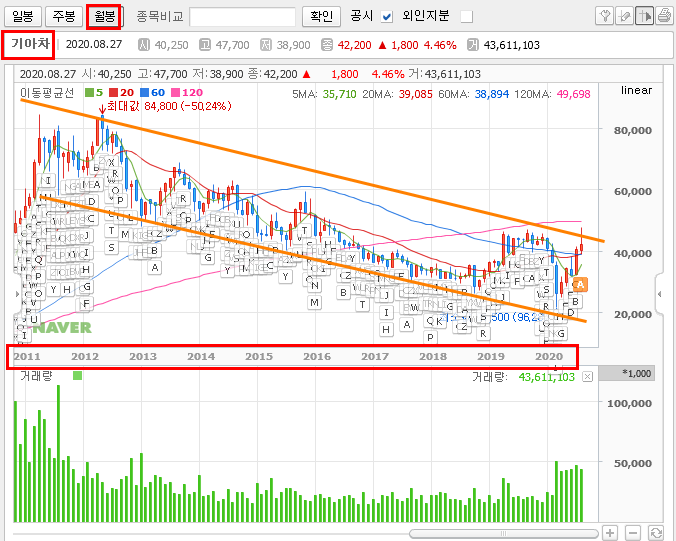Click the 2011 year axis label

coord(27,356)
